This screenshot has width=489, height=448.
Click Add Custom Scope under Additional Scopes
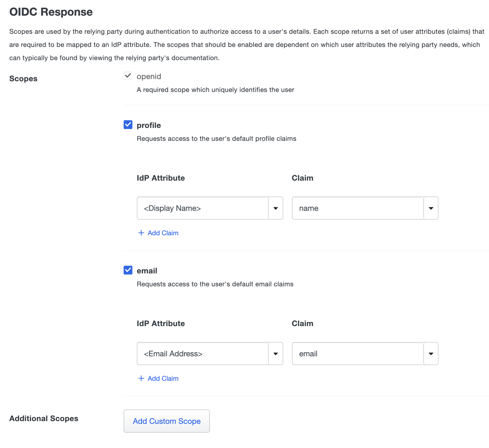click(166, 421)
